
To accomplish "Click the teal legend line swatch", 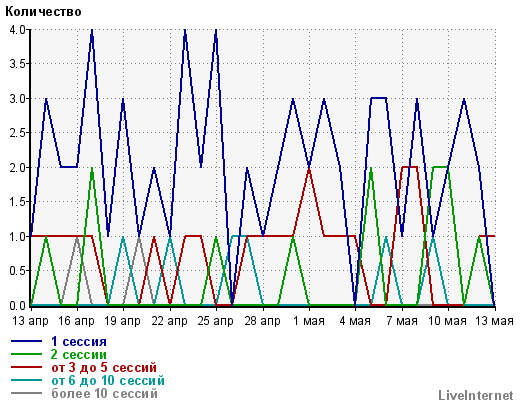I will 26,380.
